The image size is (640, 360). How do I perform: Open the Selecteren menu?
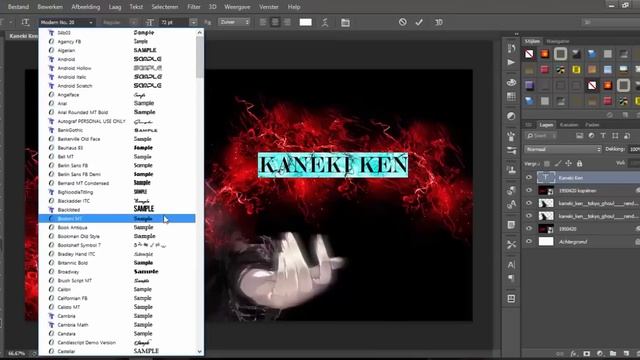(165, 7)
